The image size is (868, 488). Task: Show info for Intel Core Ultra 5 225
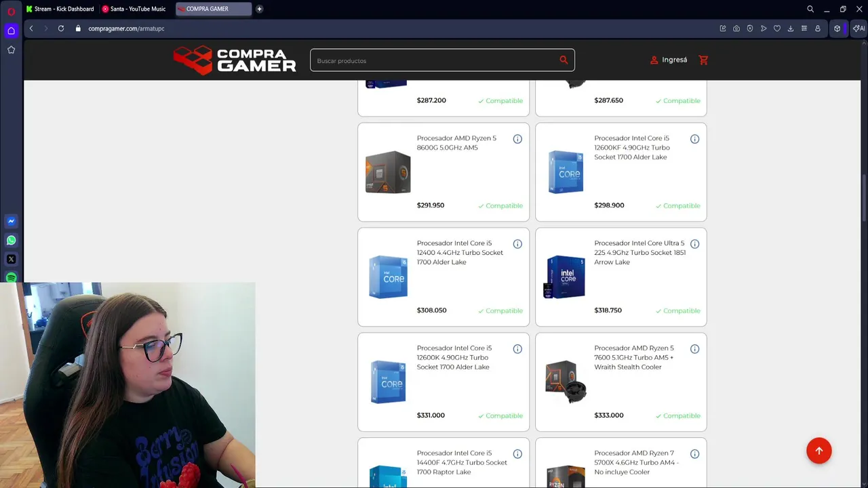(x=694, y=244)
